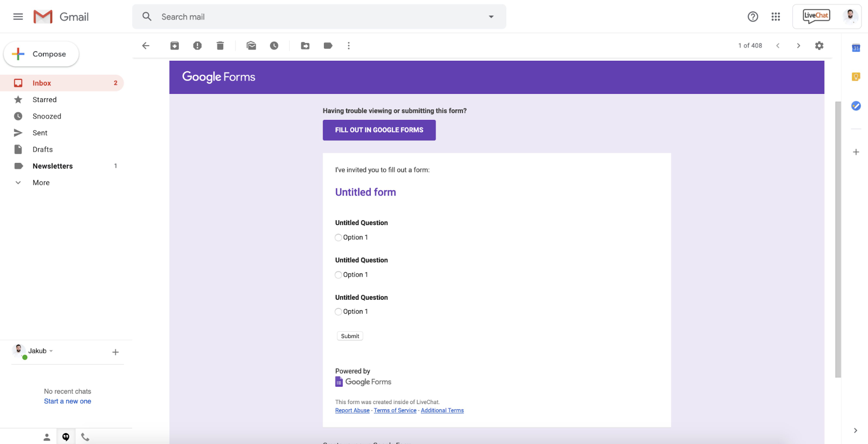This screenshot has height=444, width=868.
Task: Open Jakub's status dropdown
Action: 51,351
